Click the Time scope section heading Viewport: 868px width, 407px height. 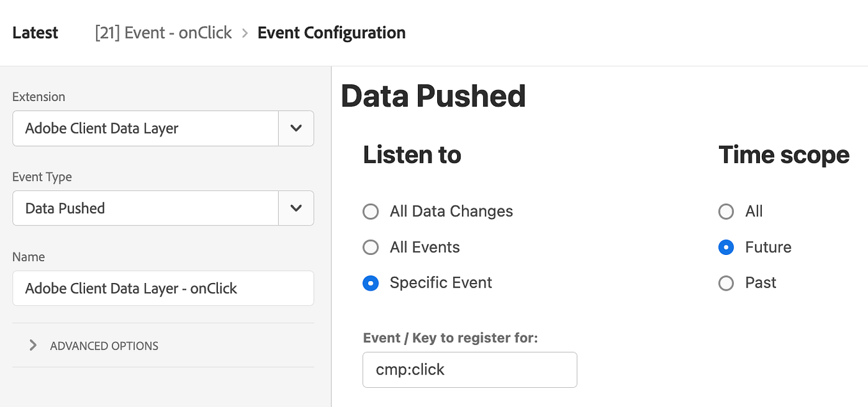click(x=784, y=155)
